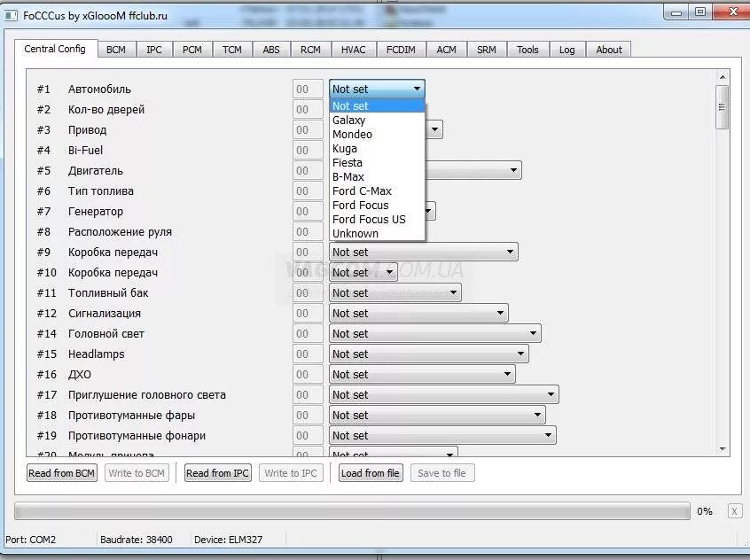Click the Write to BCM button
Image resolution: width=750 pixels, height=560 pixels.
click(x=137, y=473)
